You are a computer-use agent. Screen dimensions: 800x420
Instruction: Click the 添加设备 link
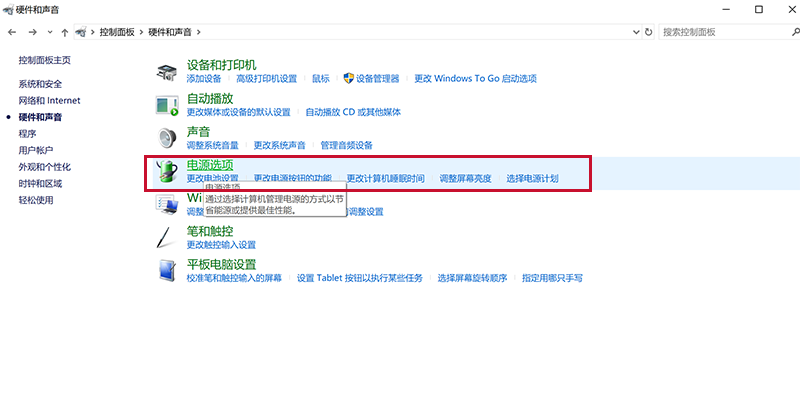204,79
